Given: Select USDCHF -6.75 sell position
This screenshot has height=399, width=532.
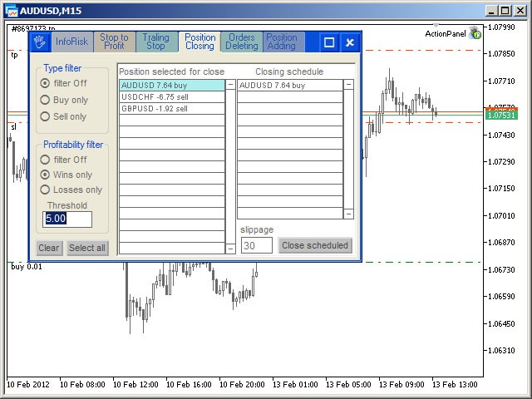Looking at the screenshot, I should 172,97.
